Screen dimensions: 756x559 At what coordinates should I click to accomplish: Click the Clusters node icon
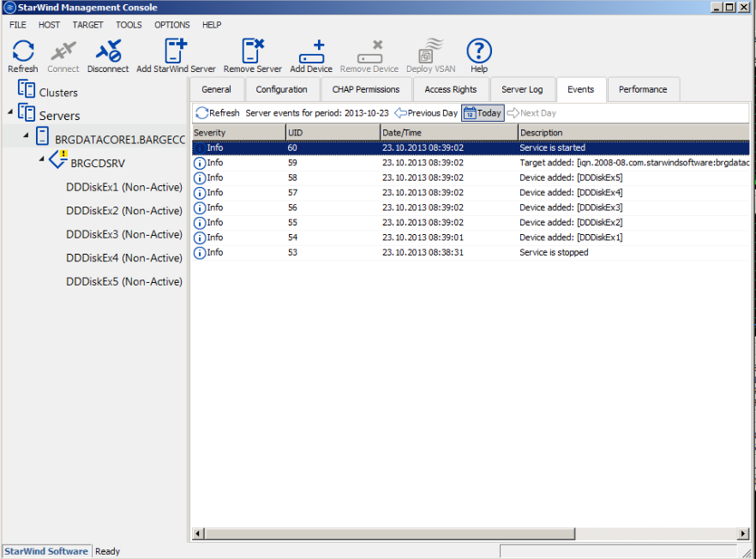point(27,89)
